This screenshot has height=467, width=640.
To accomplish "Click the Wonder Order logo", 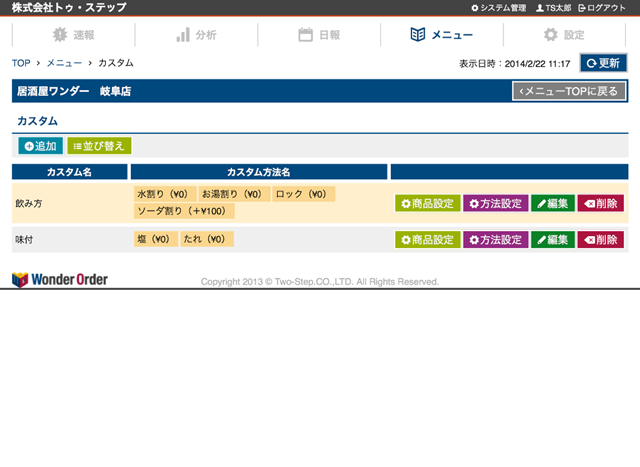I will coord(60,280).
